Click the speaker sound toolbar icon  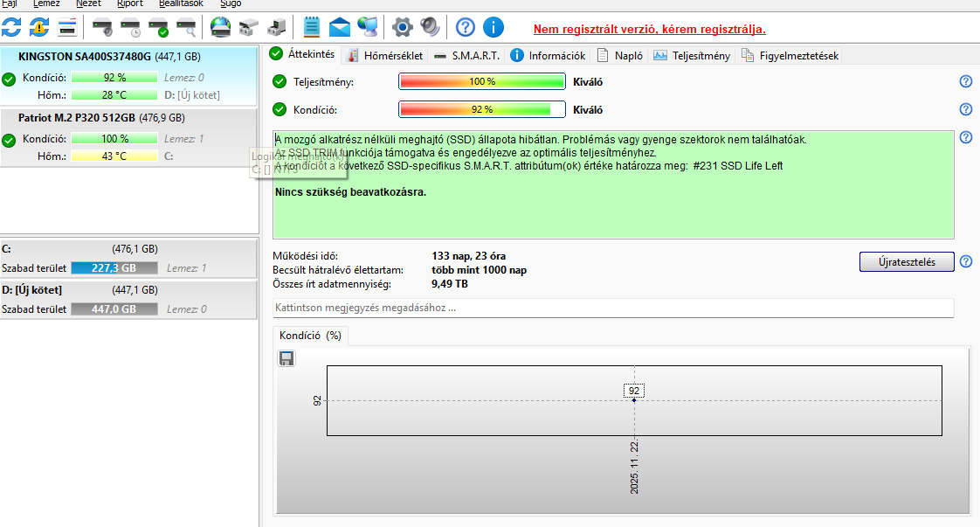(x=430, y=27)
